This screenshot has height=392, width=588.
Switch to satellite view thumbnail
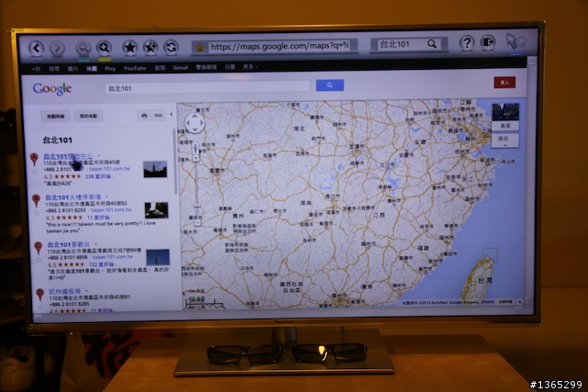point(505,117)
